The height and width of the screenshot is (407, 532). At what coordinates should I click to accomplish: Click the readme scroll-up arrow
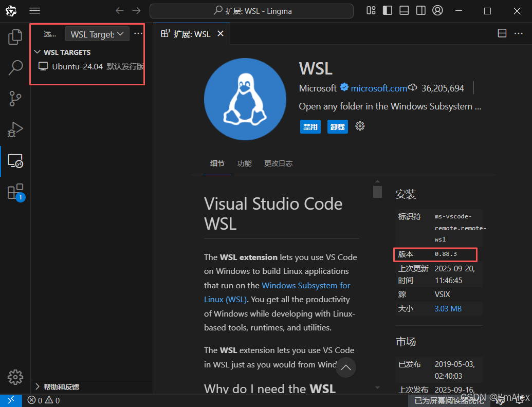click(x=377, y=181)
